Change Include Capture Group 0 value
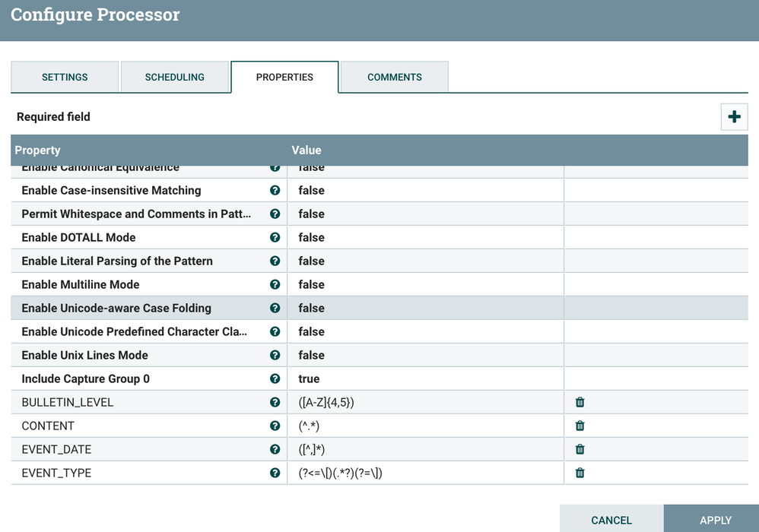 click(424, 378)
